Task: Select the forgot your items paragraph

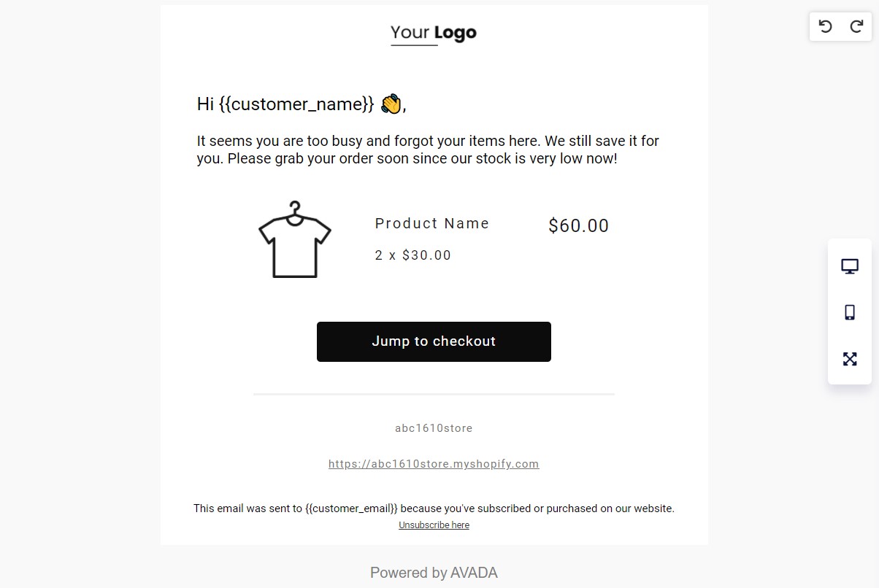Action: pyautogui.click(x=428, y=150)
